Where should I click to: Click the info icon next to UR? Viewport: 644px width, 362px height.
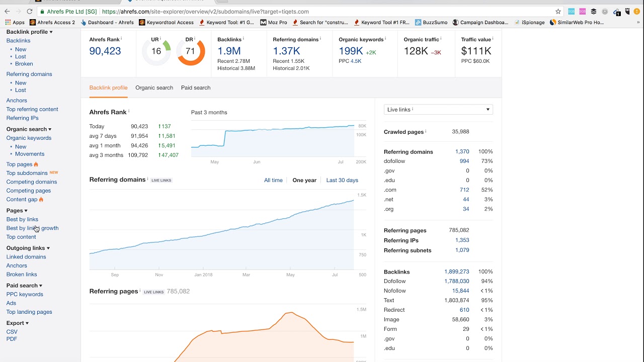click(160, 38)
